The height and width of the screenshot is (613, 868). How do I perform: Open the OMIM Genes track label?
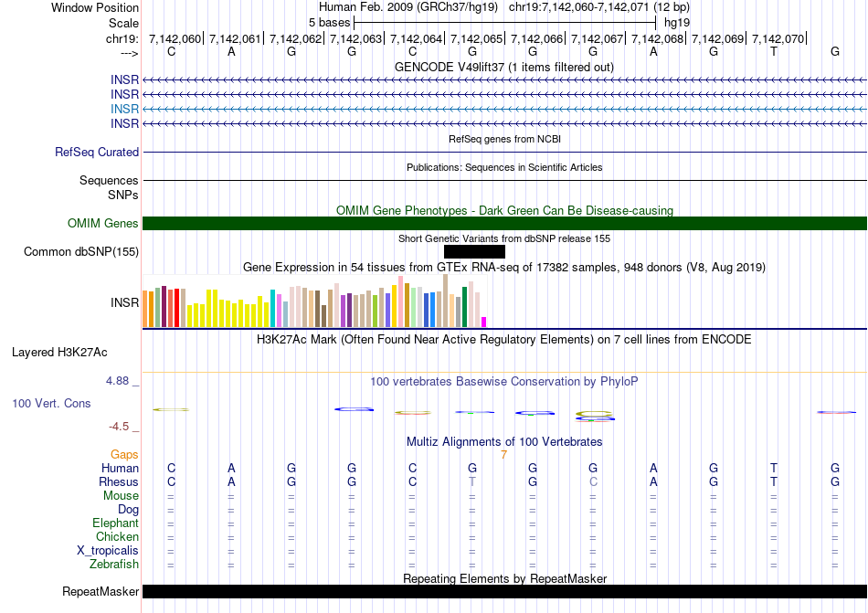point(103,224)
